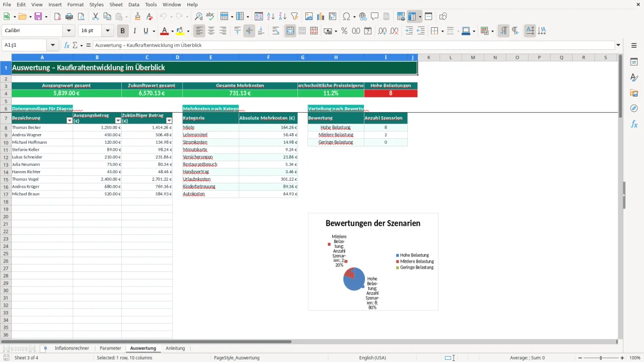Apply the yellow background color swatch
Viewport: 644px width, 362px height.
pyautogui.click(x=180, y=31)
